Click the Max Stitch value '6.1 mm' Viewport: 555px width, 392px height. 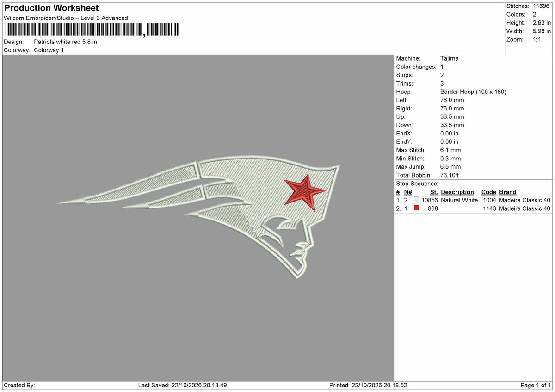pos(450,150)
